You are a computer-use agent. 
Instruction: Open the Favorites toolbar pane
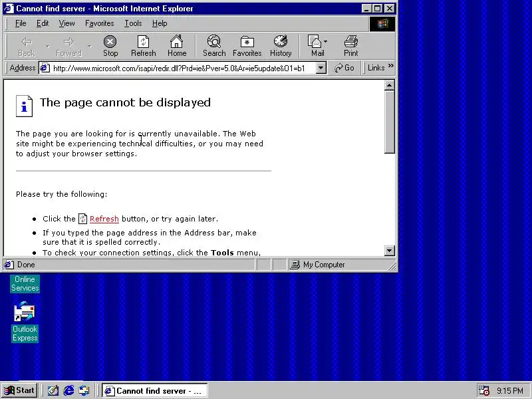tap(247, 46)
